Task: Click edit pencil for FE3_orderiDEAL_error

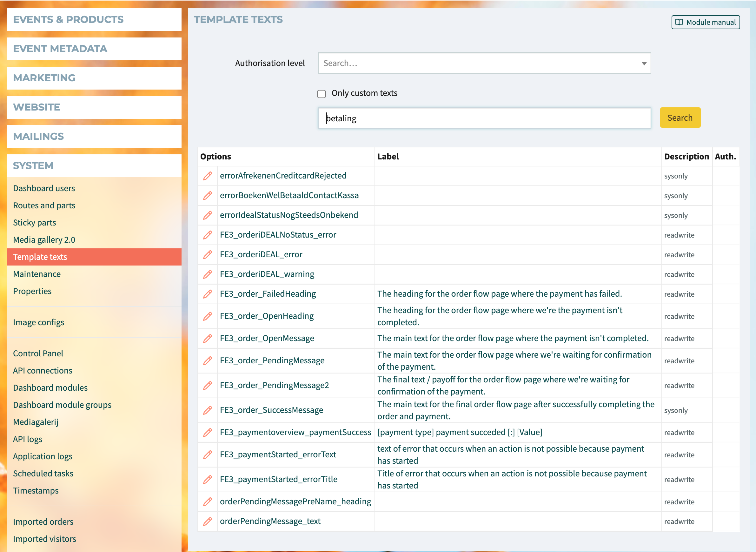Action: pos(207,255)
